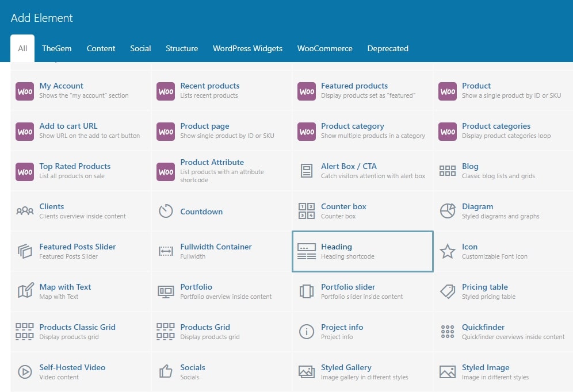Viewport: 573px width, 392px height.
Task: Click the Countdown clock icon
Action: [166, 211]
